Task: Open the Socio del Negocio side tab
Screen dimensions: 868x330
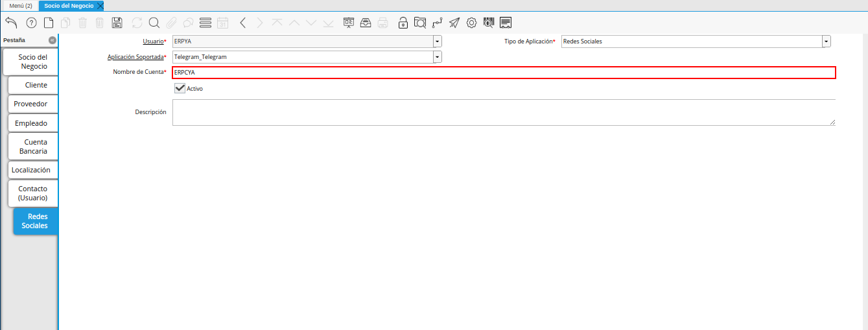Action: [30, 62]
